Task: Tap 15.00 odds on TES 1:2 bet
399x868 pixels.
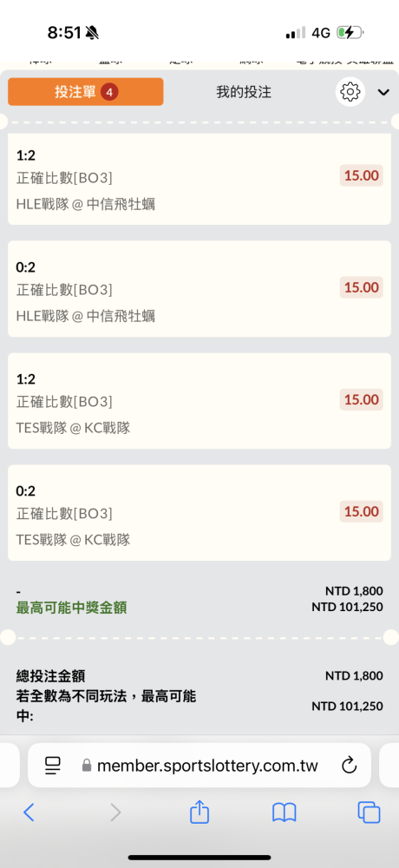Action: 362,399
